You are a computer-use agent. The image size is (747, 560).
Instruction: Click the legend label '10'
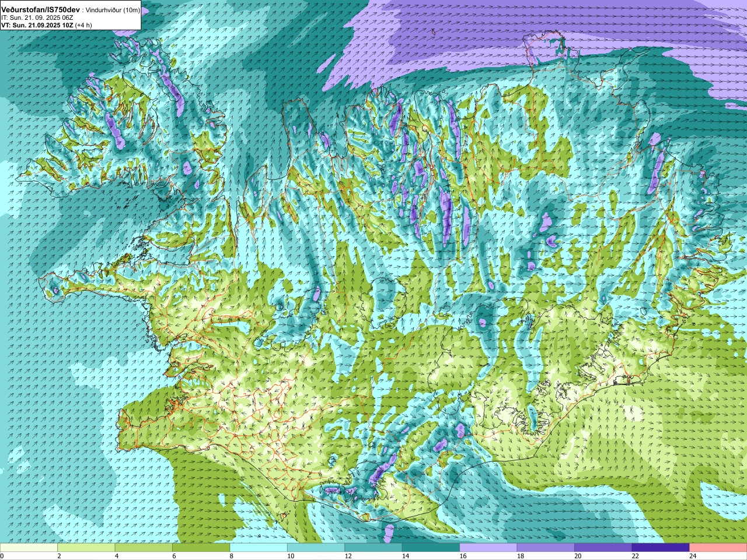pyautogui.click(x=291, y=556)
